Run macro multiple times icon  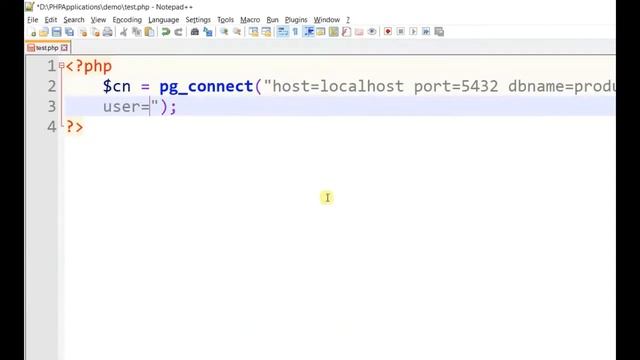coord(426,32)
